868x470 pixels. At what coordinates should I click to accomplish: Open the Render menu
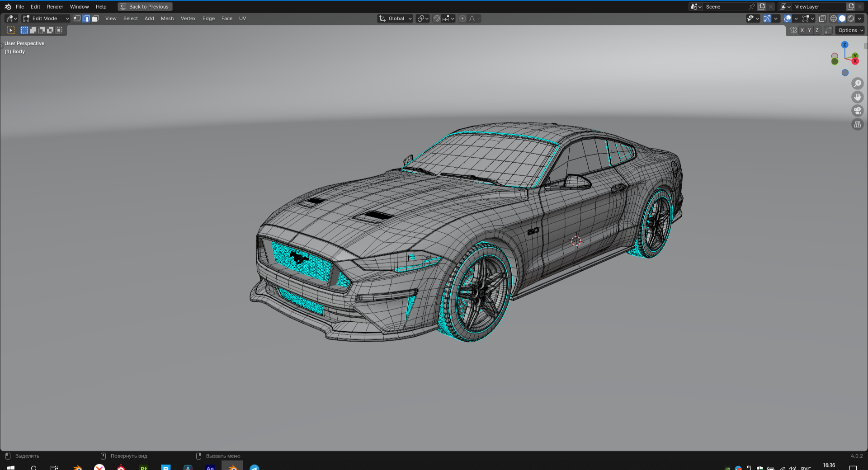pos(55,7)
